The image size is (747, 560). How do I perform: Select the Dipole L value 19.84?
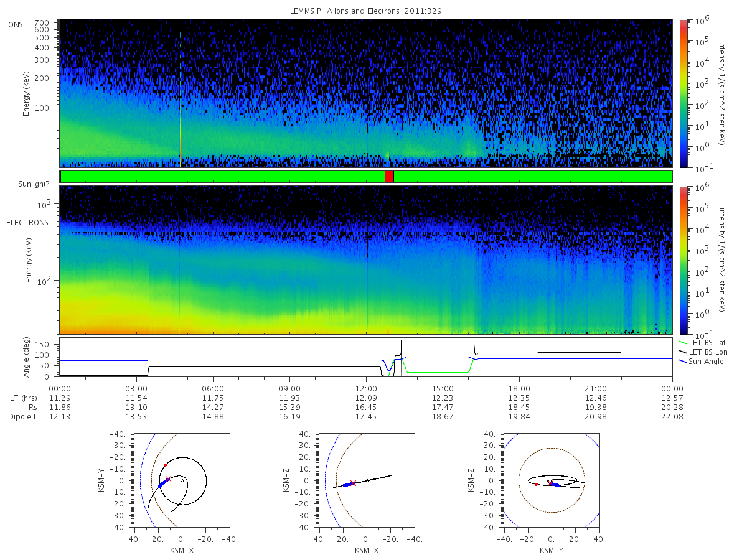pyautogui.click(x=519, y=416)
